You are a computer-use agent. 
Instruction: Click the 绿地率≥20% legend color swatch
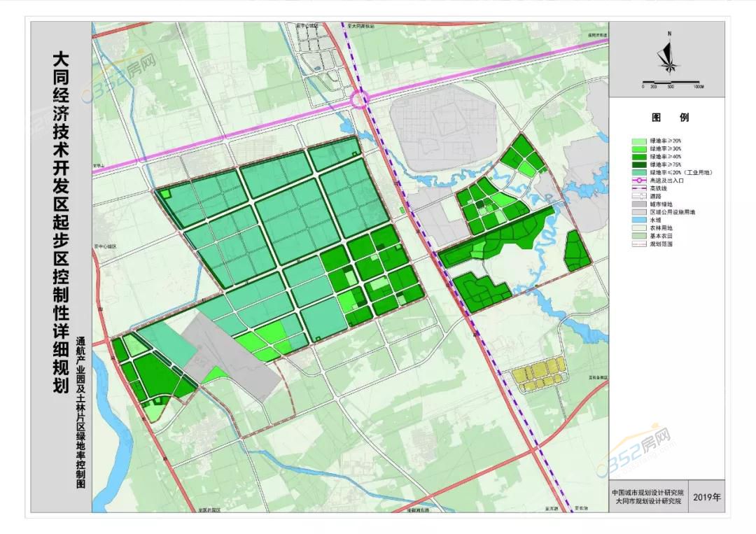638,141
